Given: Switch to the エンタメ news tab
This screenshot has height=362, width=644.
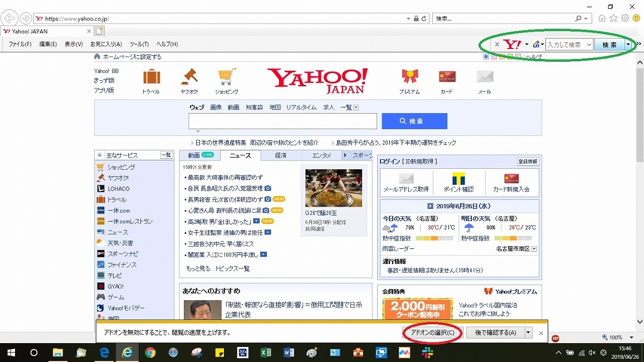Looking at the screenshot, I should 321,155.
